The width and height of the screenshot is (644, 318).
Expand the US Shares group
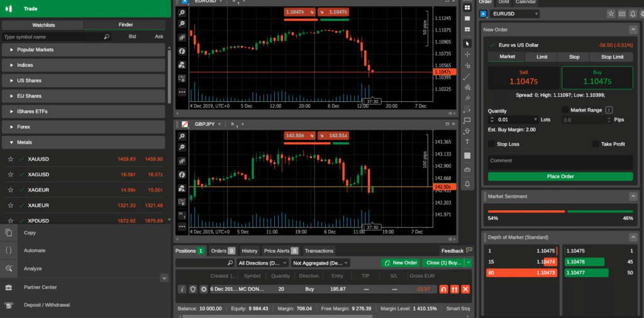pyautogui.click(x=84, y=81)
